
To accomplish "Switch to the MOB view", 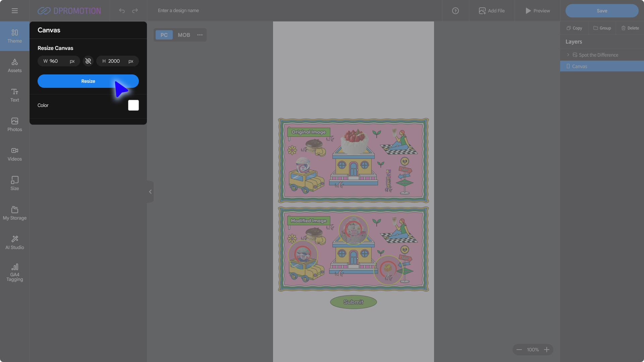I will (x=184, y=35).
